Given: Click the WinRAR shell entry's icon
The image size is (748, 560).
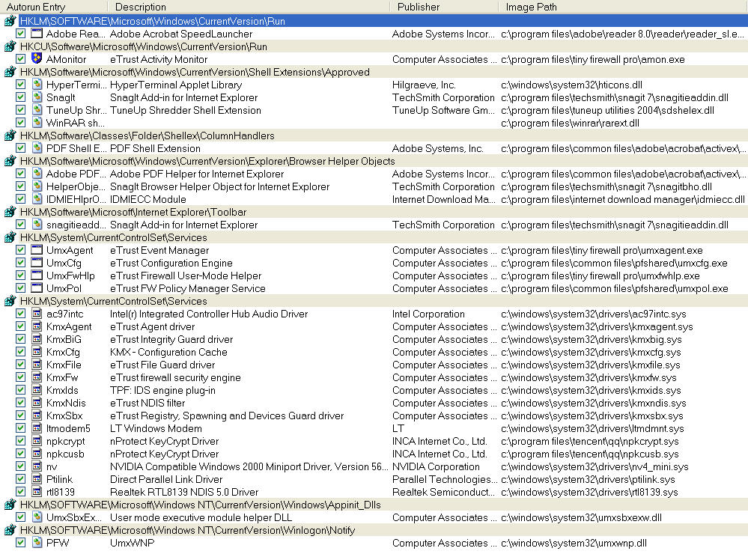Looking at the screenshot, I should (x=37, y=123).
